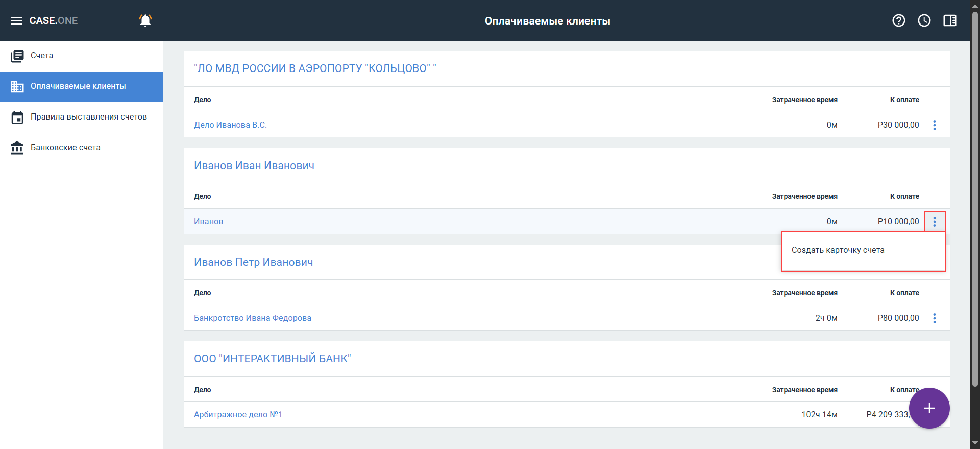Open three-dot menu for Иванов case

(x=934, y=222)
